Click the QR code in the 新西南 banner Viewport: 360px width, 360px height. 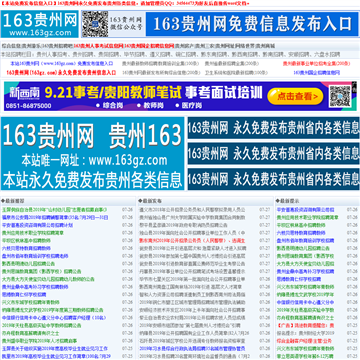pos(340,96)
